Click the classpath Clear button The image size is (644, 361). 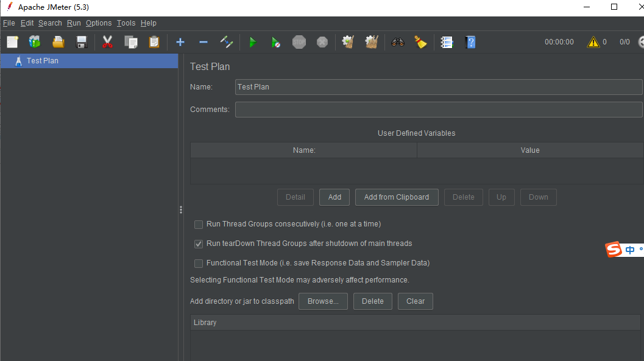(x=416, y=301)
